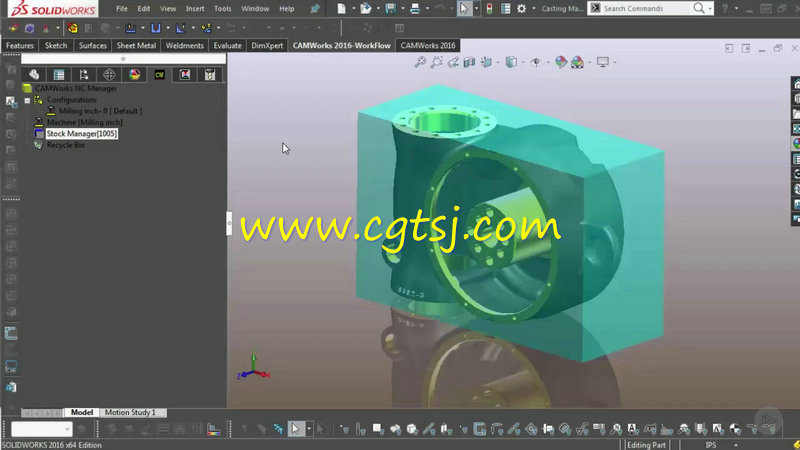
Task: Open the File menu
Action: click(121, 9)
